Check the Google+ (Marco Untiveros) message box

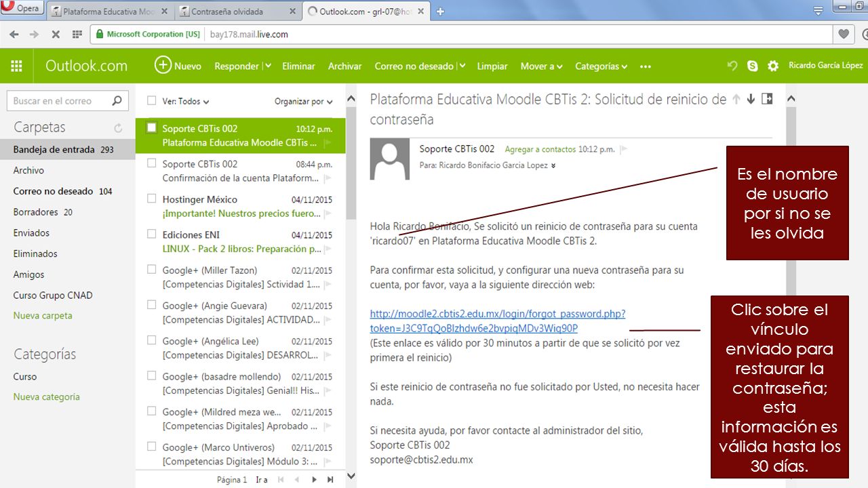pyautogui.click(x=152, y=447)
